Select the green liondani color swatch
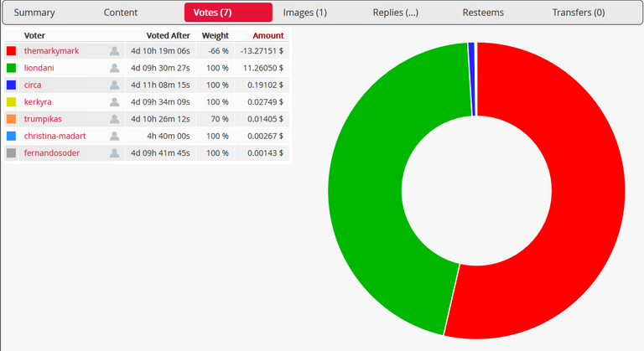Image resolution: width=644 pixels, height=351 pixels. pyautogui.click(x=12, y=68)
